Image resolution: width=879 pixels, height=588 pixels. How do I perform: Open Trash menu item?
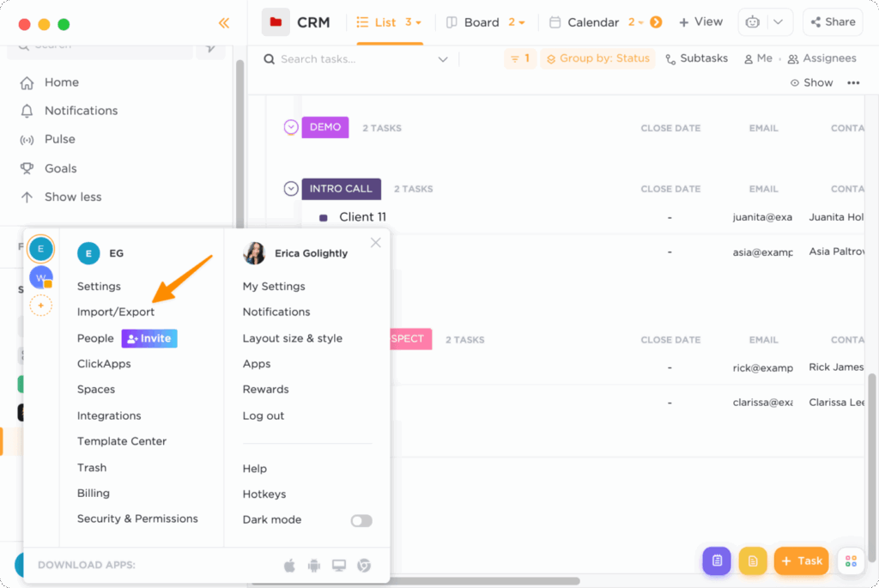(91, 468)
